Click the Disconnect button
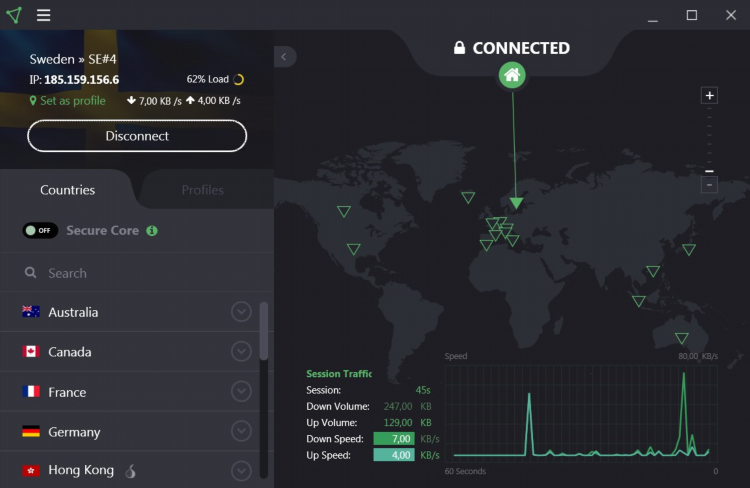This screenshot has height=488, width=750. (137, 136)
